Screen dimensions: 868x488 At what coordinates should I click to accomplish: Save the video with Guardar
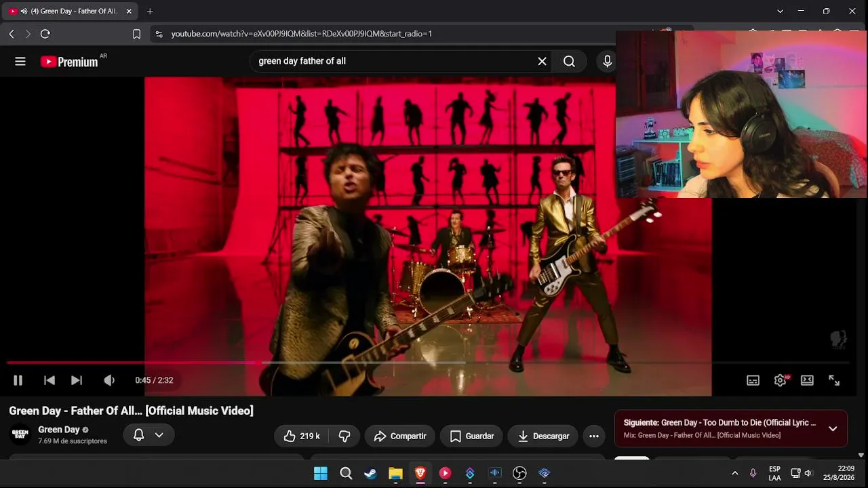pyautogui.click(x=472, y=436)
